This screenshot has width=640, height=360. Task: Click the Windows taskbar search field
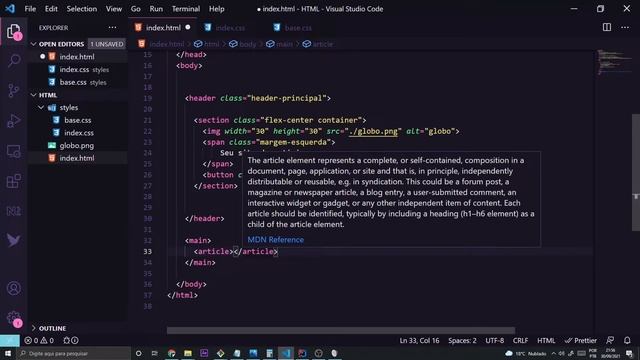pos(73,353)
